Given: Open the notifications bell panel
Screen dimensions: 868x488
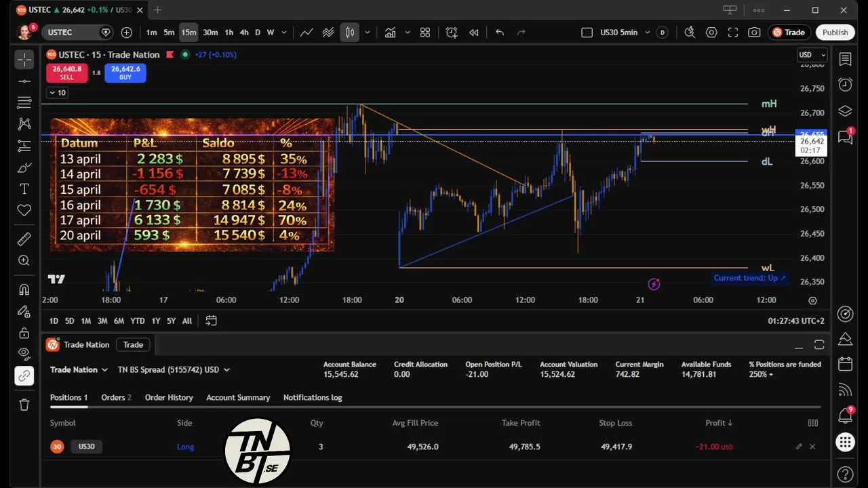Looking at the screenshot, I should (845, 415).
